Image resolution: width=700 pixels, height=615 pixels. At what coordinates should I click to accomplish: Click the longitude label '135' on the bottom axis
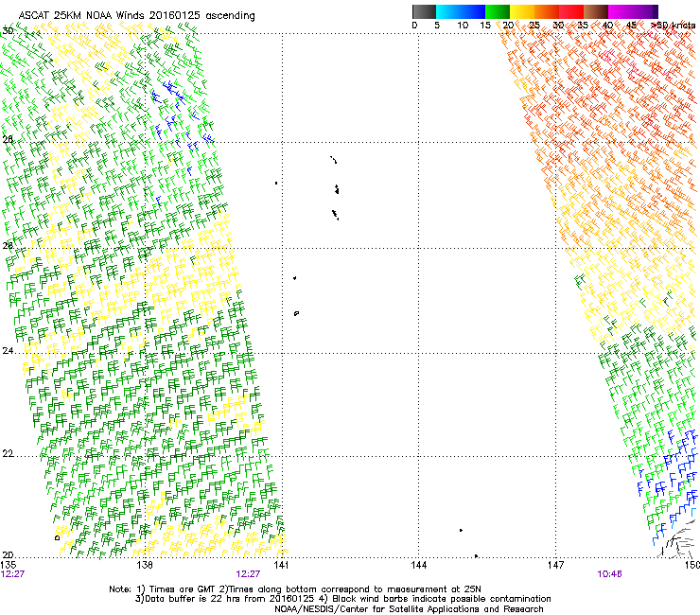coord(9,565)
